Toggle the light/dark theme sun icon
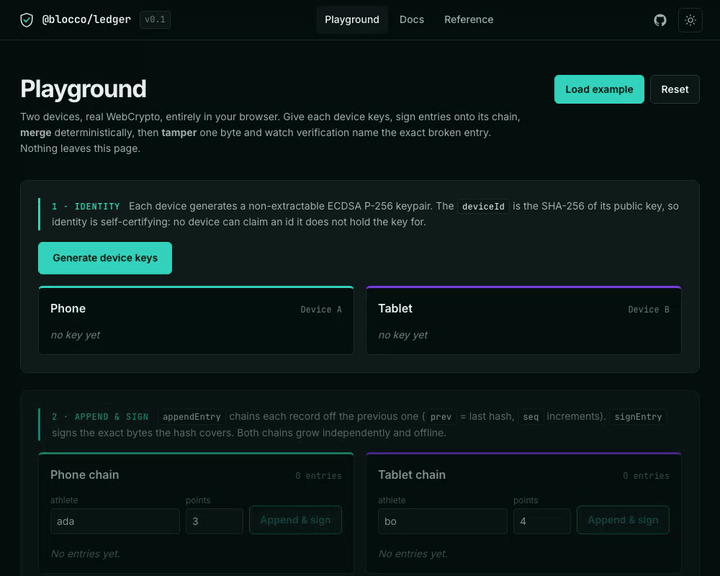This screenshot has height=576, width=720. point(690,20)
